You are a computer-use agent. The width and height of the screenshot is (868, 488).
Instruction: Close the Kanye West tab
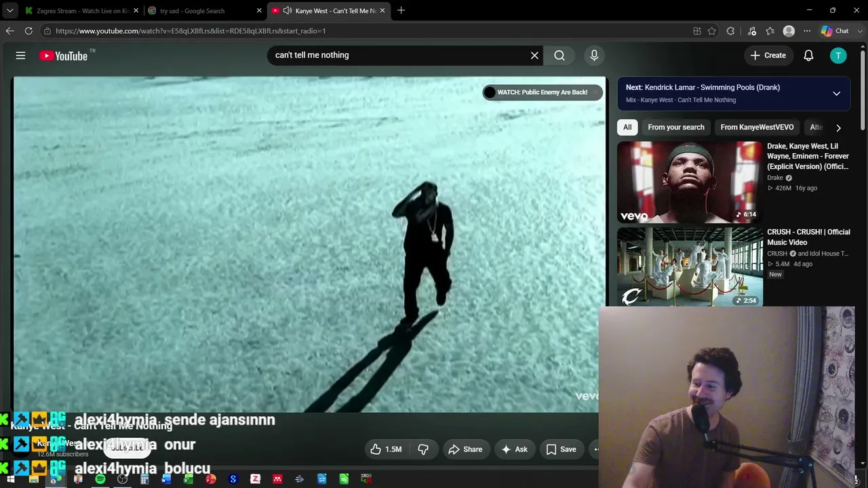pos(382,11)
